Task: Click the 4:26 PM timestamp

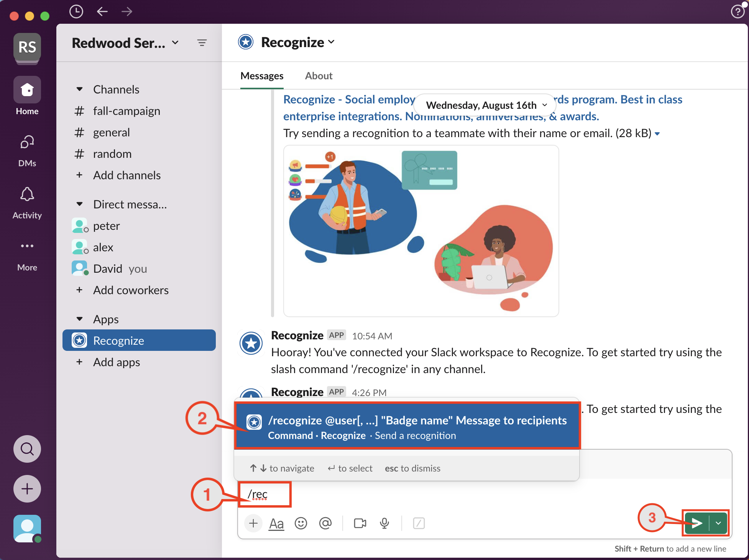Action: point(369,392)
